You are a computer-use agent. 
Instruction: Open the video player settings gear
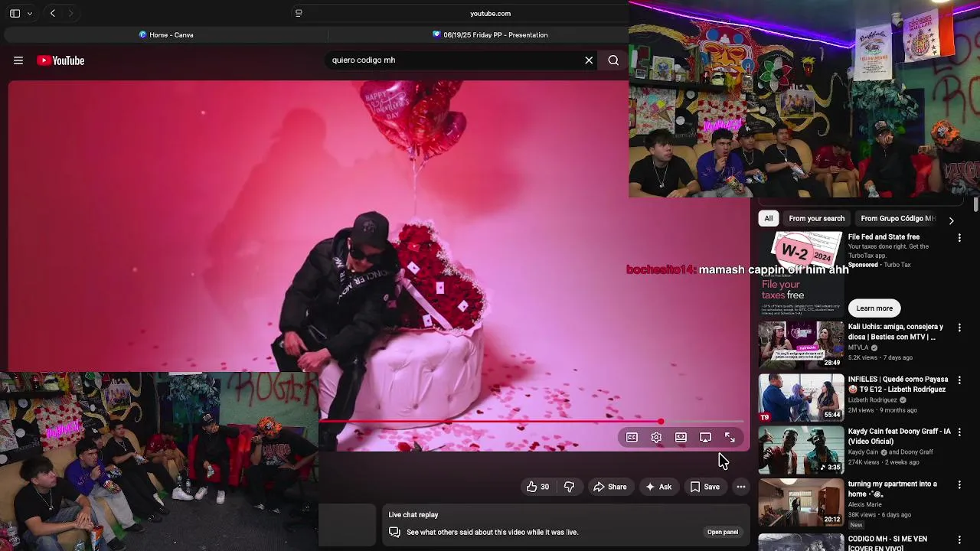[656, 437]
